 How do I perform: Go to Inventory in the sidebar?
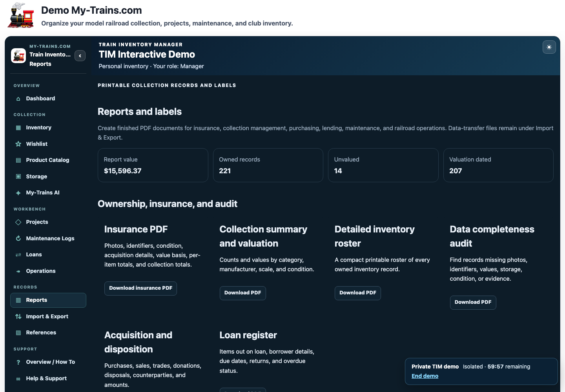tap(48, 127)
